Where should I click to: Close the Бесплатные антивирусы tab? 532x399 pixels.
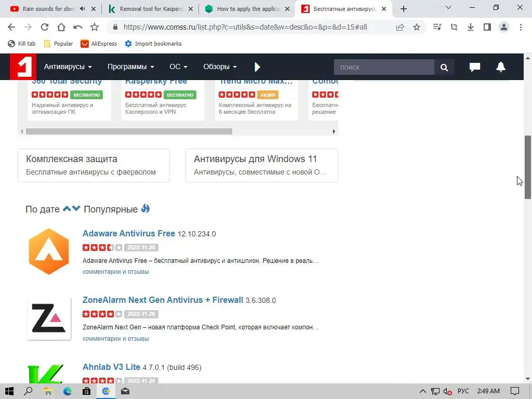(x=384, y=9)
